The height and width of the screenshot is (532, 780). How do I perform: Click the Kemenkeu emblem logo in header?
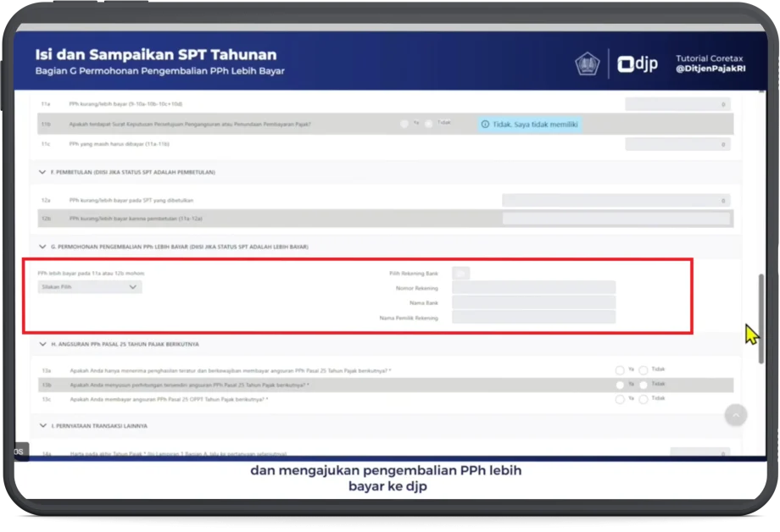pos(588,64)
